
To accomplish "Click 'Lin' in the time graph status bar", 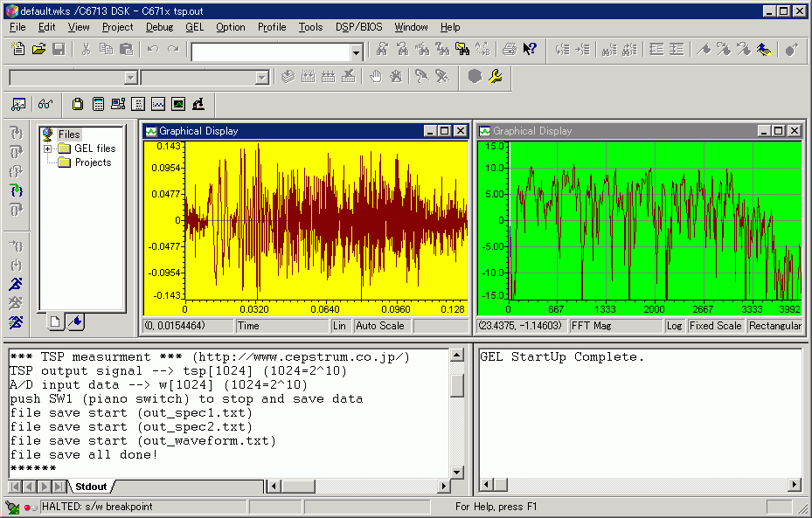I will click(x=339, y=326).
